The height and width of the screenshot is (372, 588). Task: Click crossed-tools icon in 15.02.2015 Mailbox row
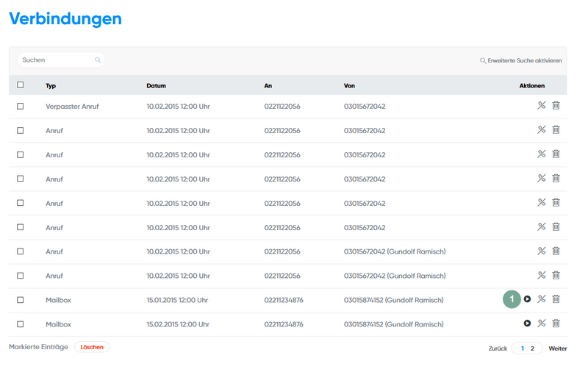pos(542,323)
